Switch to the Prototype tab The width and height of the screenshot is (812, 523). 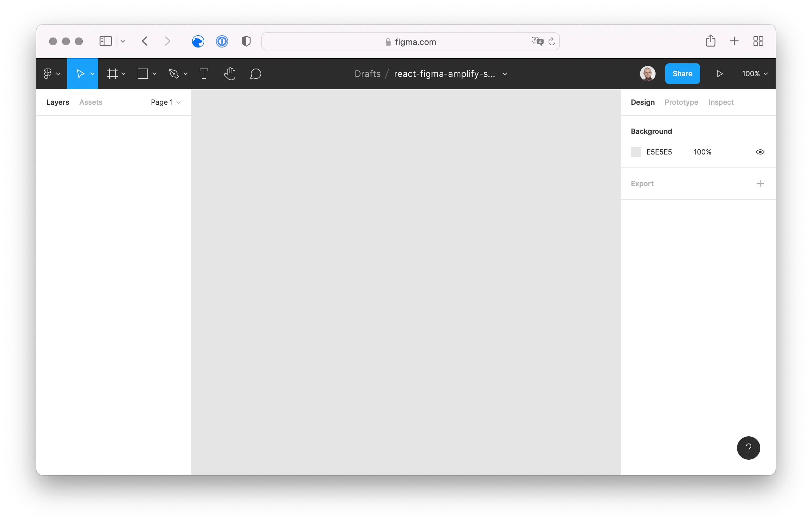click(x=681, y=102)
